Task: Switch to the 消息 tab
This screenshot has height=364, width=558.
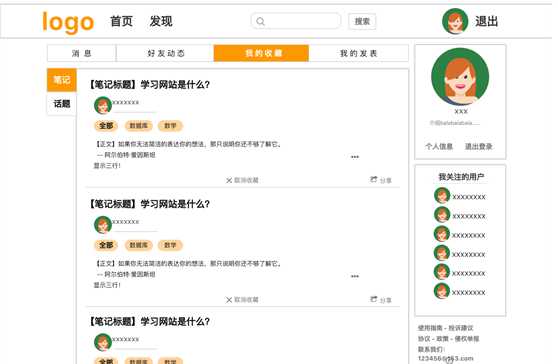Action: click(x=81, y=53)
